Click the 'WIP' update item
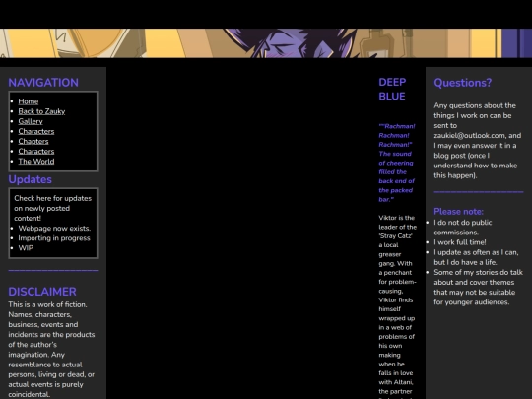Image resolution: width=532 pixels, height=399 pixels. [26, 248]
